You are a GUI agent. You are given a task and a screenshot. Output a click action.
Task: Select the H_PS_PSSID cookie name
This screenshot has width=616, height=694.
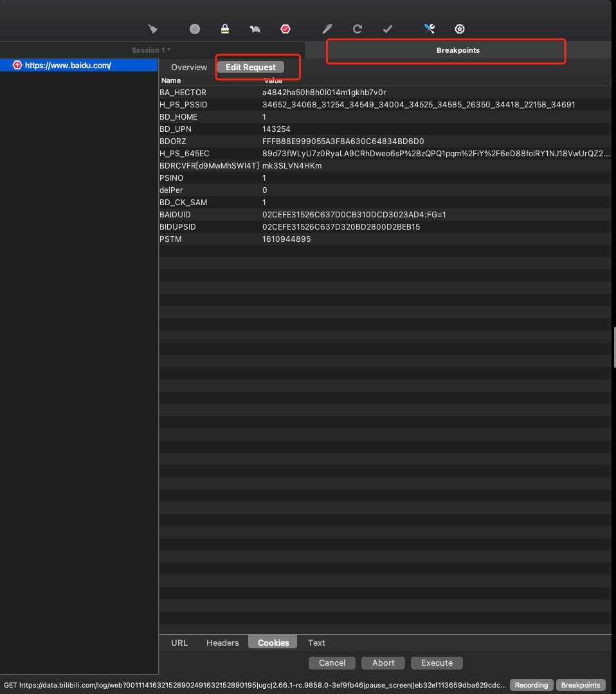(183, 105)
